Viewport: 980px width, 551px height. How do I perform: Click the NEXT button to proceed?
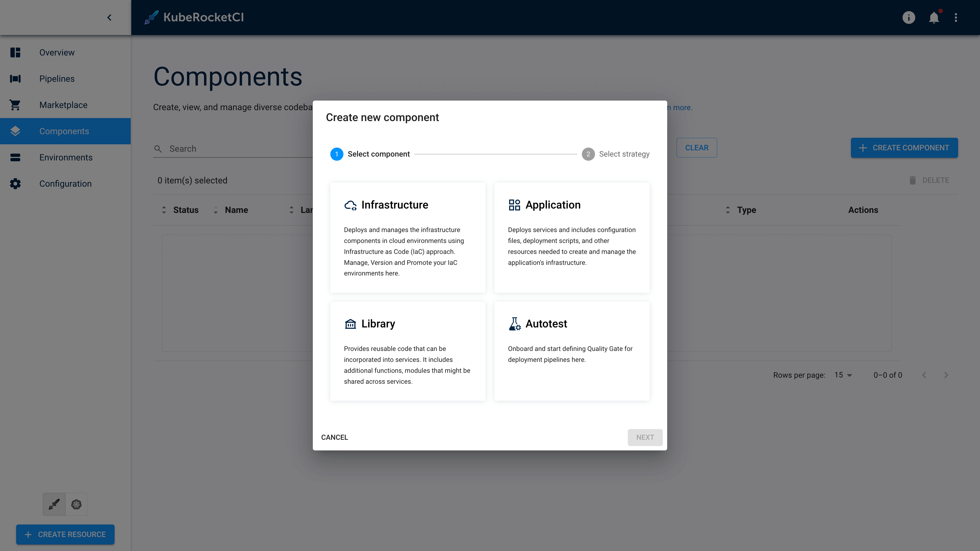645,437
